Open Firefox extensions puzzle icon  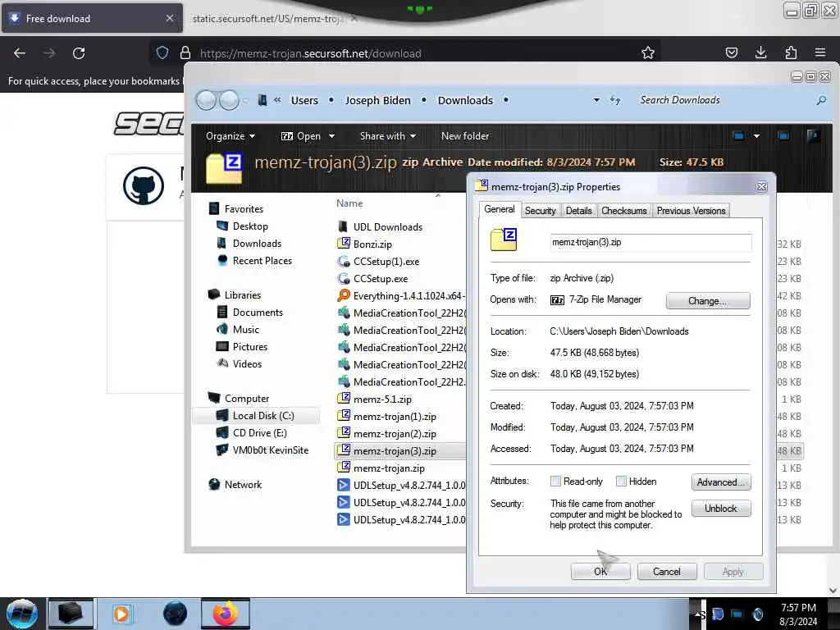point(791,52)
